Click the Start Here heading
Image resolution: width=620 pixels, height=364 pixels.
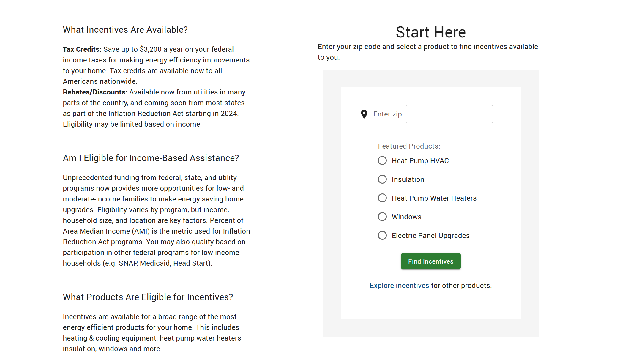(x=430, y=32)
